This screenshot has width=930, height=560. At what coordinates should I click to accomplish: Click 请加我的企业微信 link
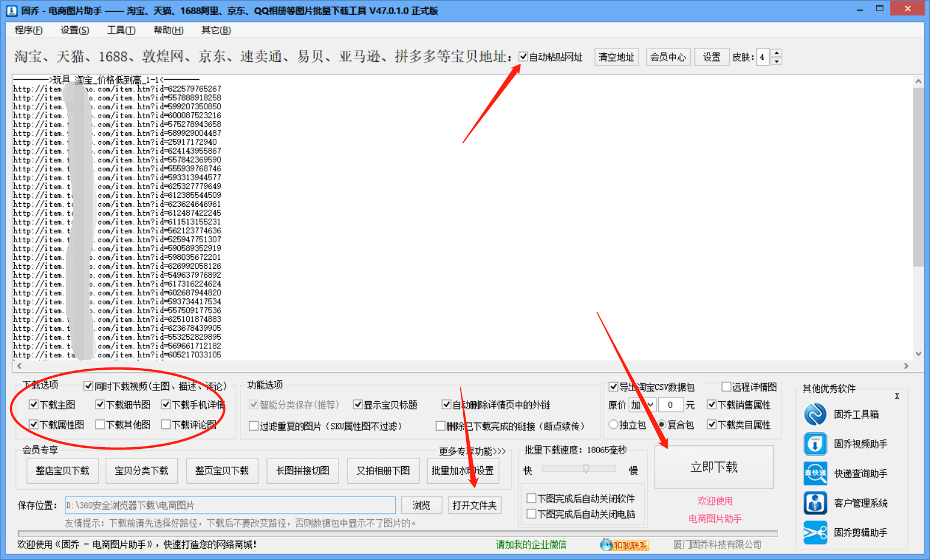[x=531, y=545]
